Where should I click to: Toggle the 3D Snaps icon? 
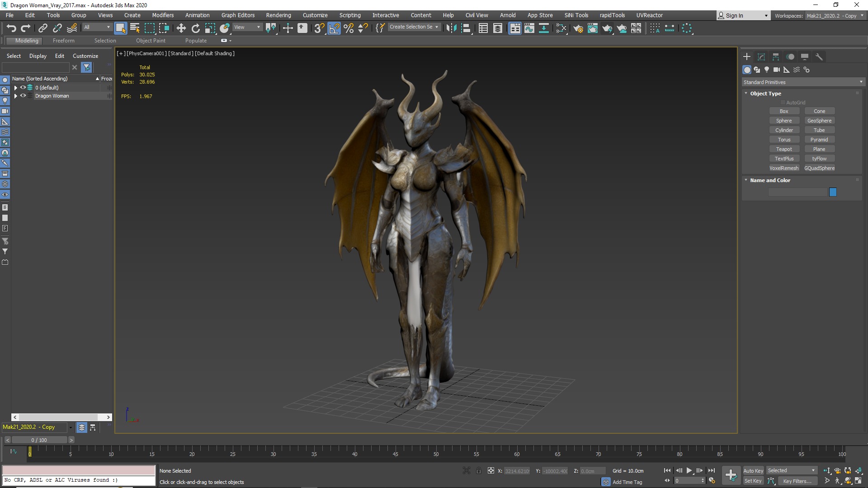click(319, 28)
